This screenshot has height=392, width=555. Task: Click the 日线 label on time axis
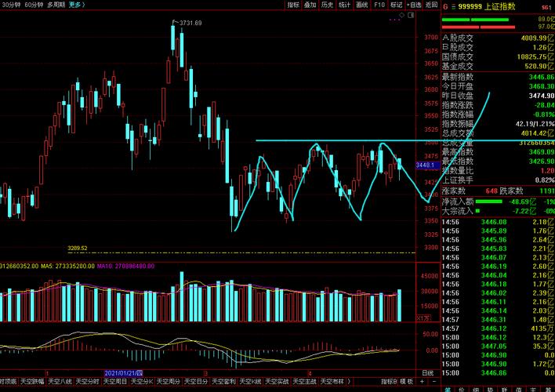coord(427,372)
